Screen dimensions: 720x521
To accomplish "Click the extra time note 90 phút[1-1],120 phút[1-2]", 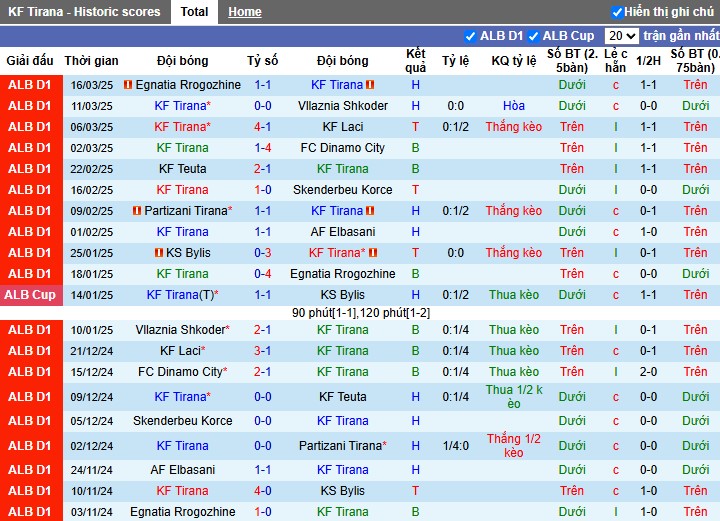I will [361, 313].
